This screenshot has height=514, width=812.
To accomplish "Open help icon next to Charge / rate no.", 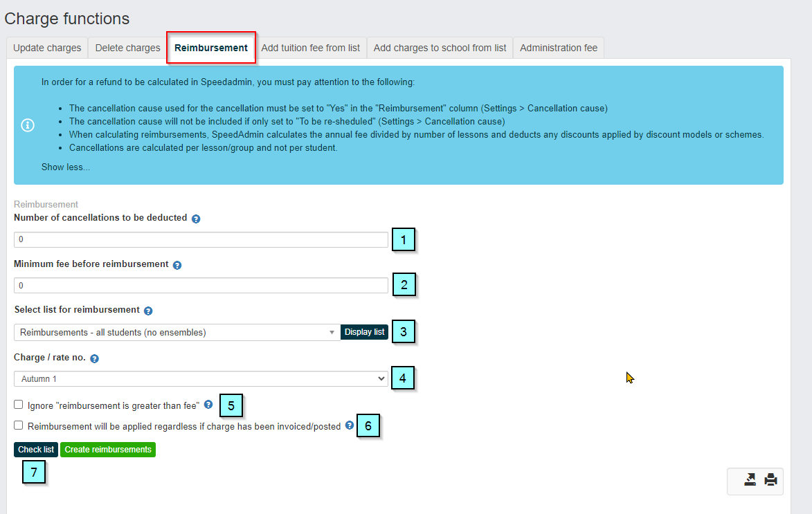I will pos(94,358).
